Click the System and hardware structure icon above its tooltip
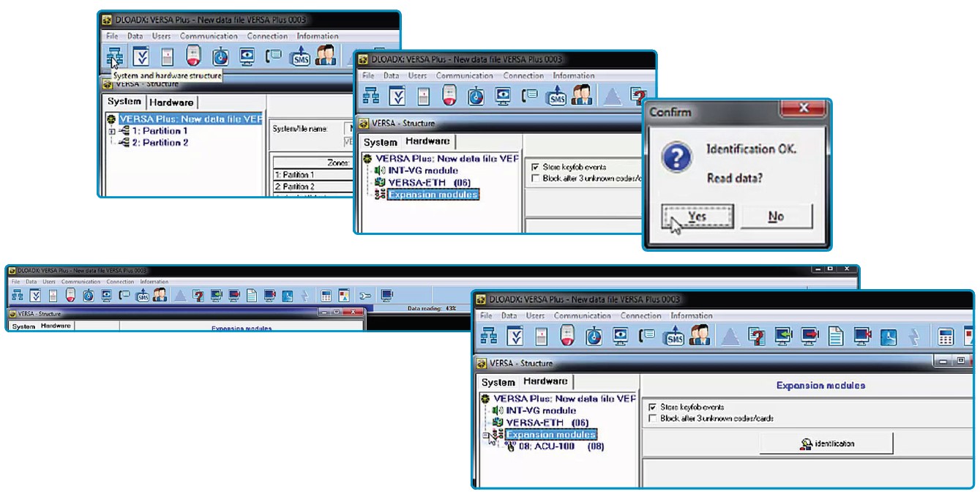This screenshot has width=980, height=494. pyautogui.click(x=113, y=56)
